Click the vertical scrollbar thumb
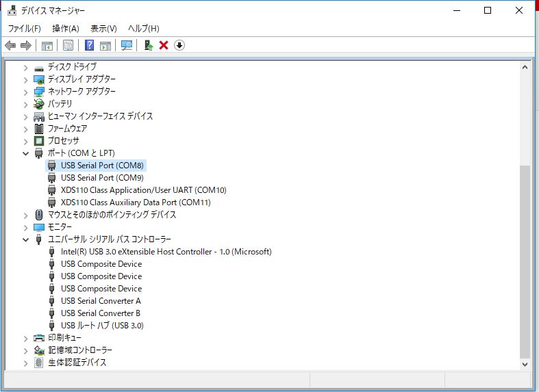This screenshot has width=539, height=392. 525,261
